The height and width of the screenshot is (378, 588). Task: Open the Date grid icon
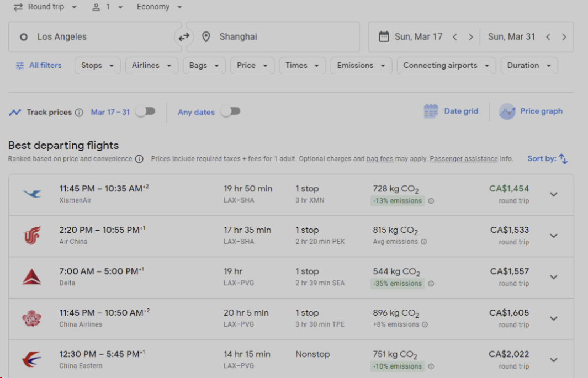[431, 111]
